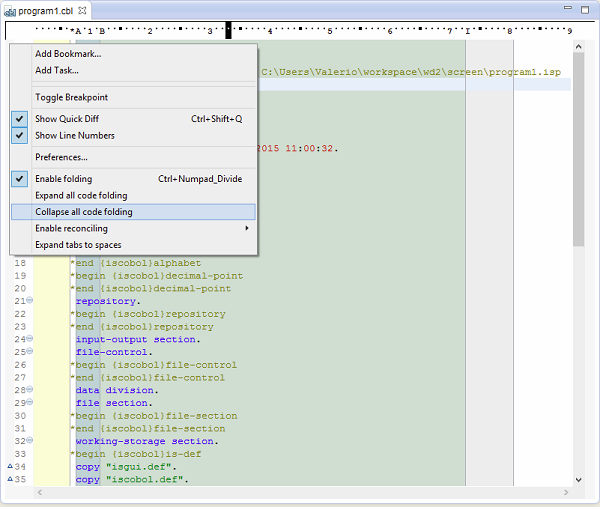Maximize the editor view panel
This screenshot has width=600, height=507.
pyautogui.click(x=586, y=9)
